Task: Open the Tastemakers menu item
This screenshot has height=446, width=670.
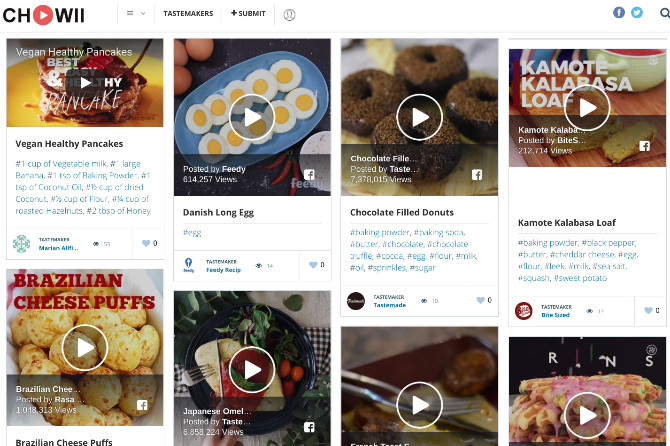Action: [187, 14]
